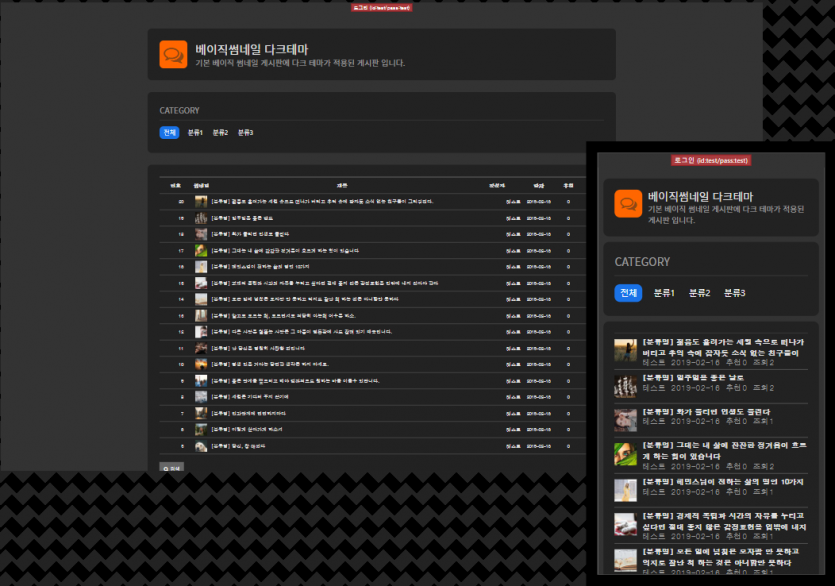This screenshot has width=835, height=586.
Task: Click the search button below the post list
Action: click(x=172, y=467)
